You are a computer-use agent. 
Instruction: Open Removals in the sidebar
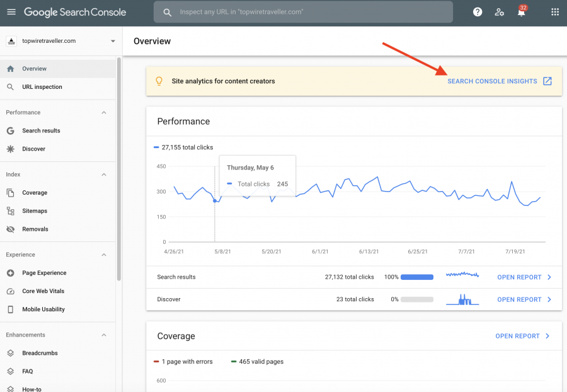pos(58,229)
